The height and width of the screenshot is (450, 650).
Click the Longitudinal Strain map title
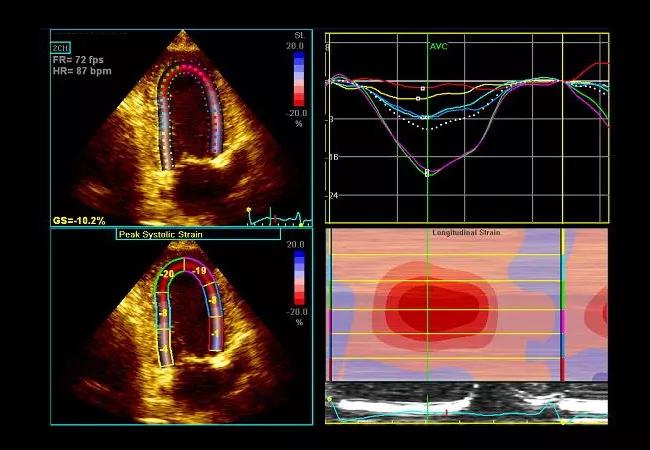pyautogui.click(x=467, y=233)
